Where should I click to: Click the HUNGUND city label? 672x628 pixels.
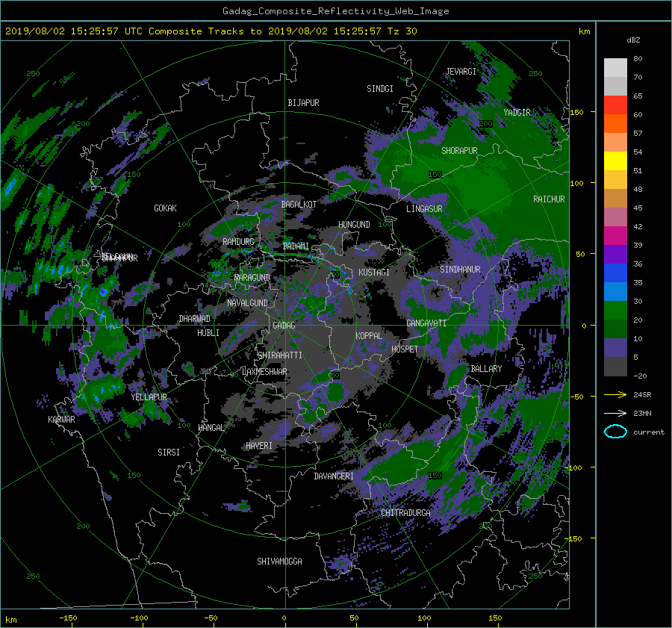[x=354, y=225]
